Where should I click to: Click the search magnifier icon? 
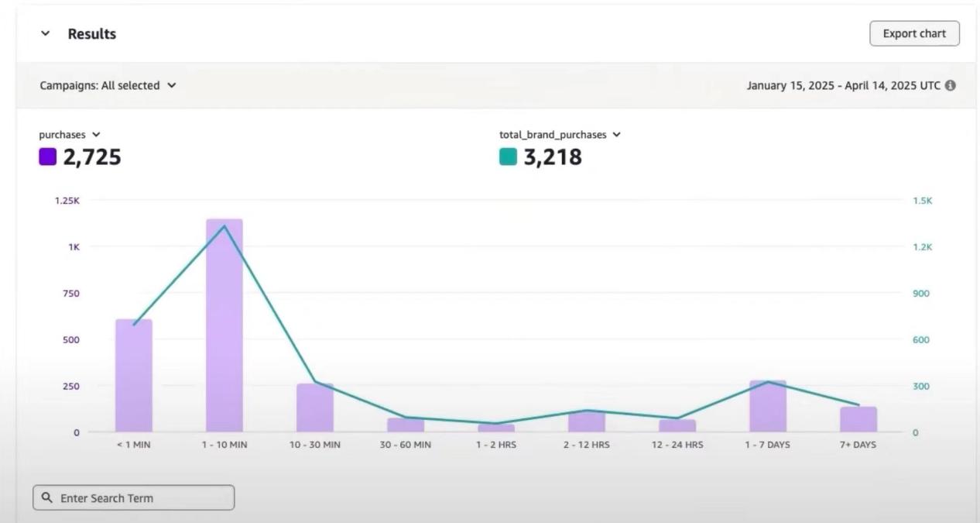[47, 498]
